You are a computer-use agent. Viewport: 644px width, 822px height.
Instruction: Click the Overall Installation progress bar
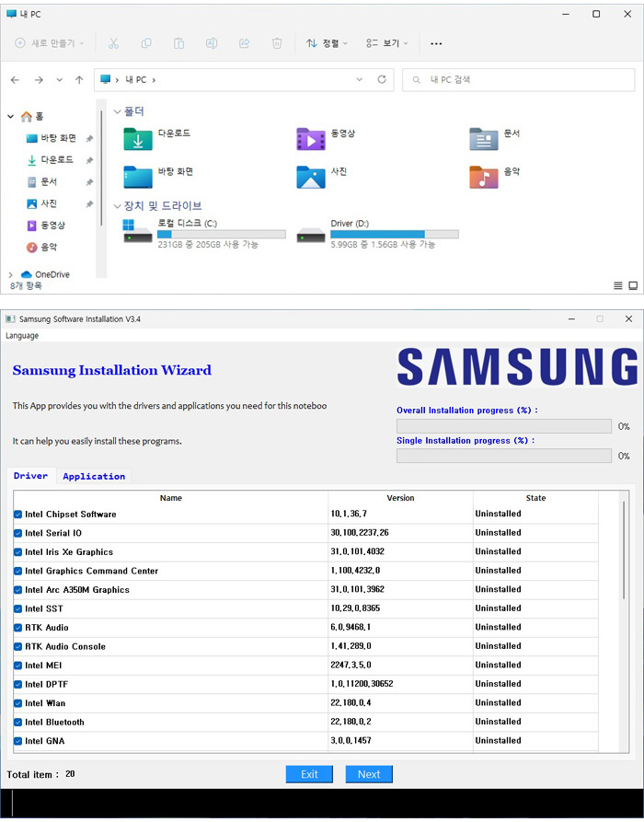click(504, 426)
